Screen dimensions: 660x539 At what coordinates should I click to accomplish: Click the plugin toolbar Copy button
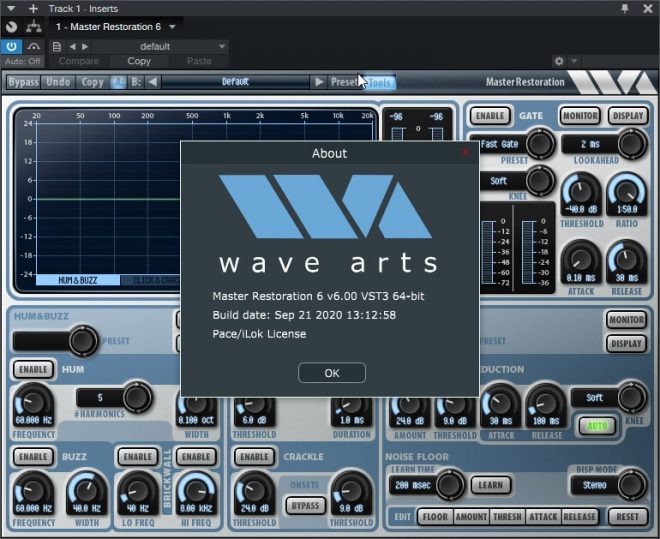point(92,82)
